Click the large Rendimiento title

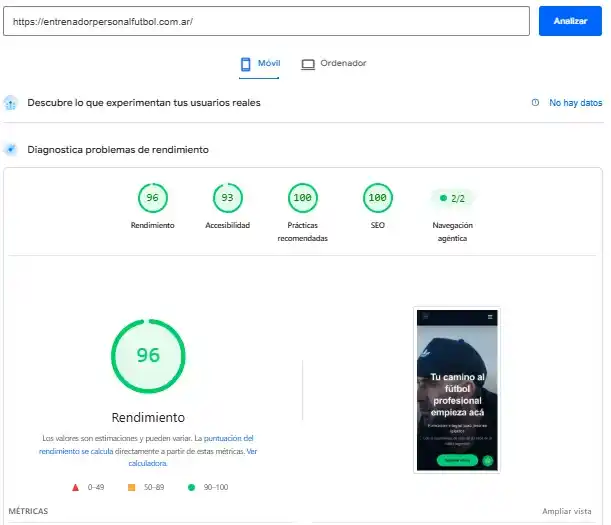pyautogui.click(x=148, y=417)
